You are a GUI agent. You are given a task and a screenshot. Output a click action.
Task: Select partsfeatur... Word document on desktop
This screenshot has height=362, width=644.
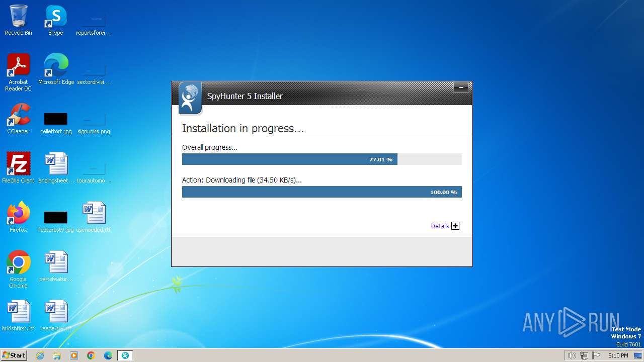coord(56,266)
